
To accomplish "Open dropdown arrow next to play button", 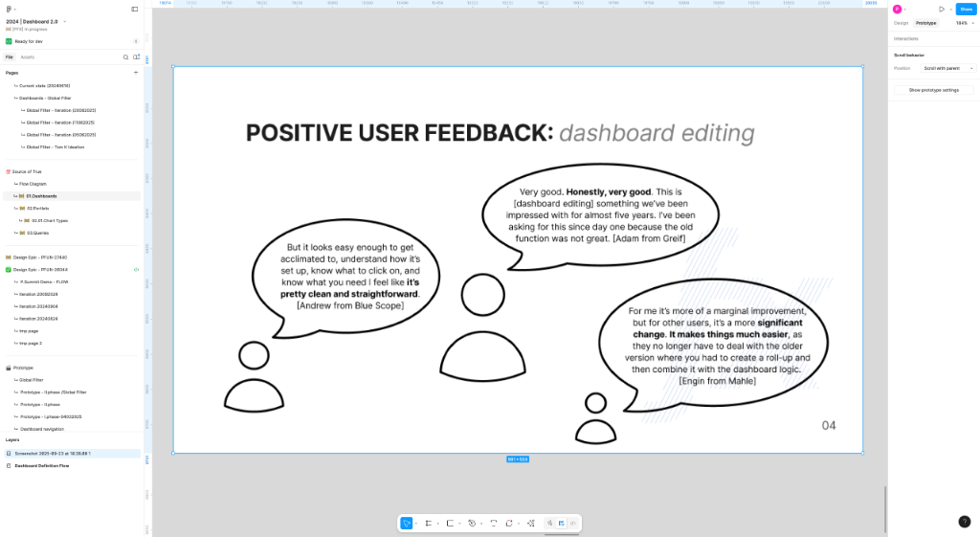I will click(x=950, y=10).
